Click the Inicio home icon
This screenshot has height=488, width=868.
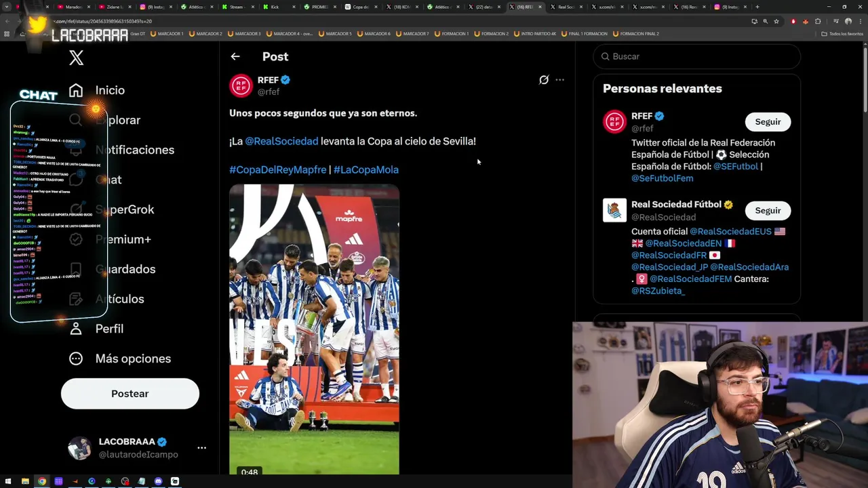click(76, 90)
